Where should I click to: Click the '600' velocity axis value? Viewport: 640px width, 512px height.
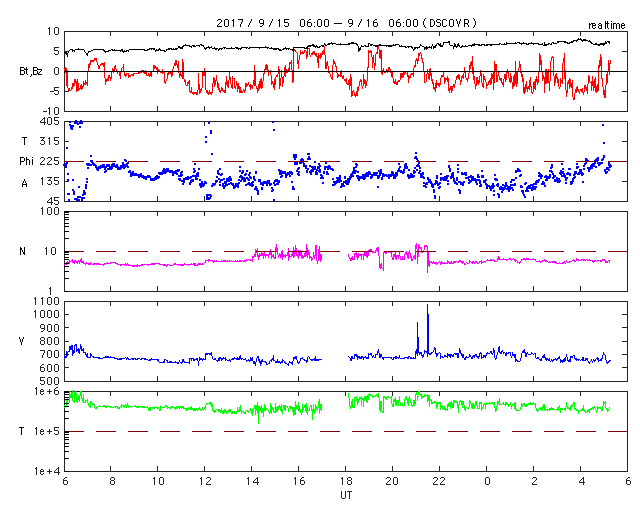click(x=51, y=368)
